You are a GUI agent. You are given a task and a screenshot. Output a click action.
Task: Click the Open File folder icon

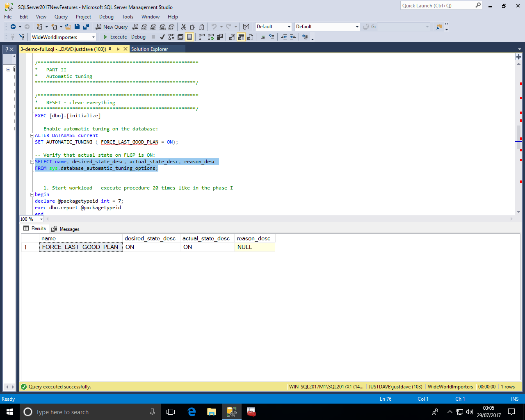pos(68,27)
